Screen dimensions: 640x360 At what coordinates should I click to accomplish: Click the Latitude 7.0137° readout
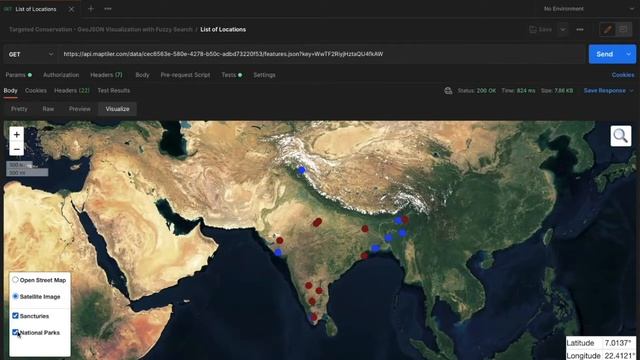point(600,343)
